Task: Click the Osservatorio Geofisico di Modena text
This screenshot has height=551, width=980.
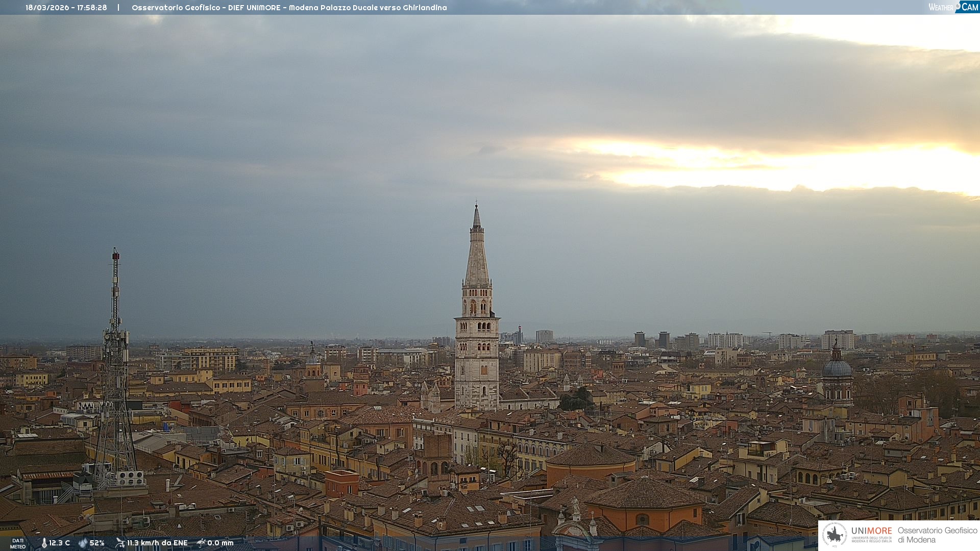Action: (x=937, y=535)
